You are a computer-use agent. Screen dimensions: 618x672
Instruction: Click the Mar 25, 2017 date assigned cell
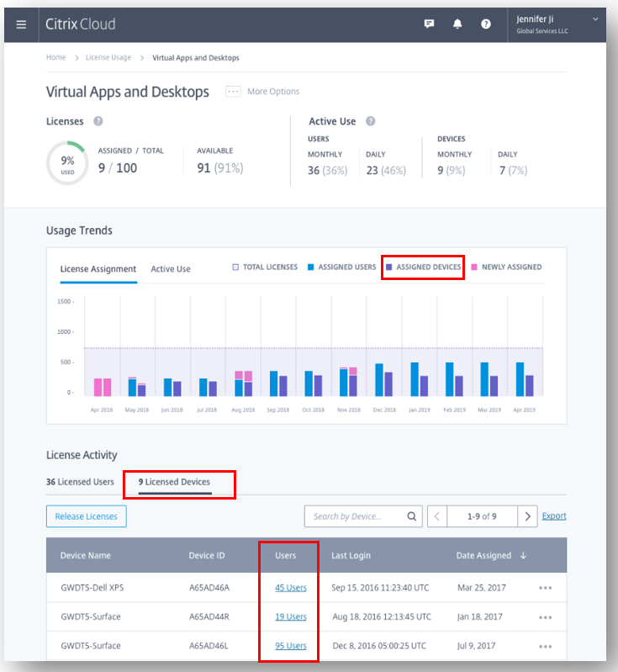481,588
